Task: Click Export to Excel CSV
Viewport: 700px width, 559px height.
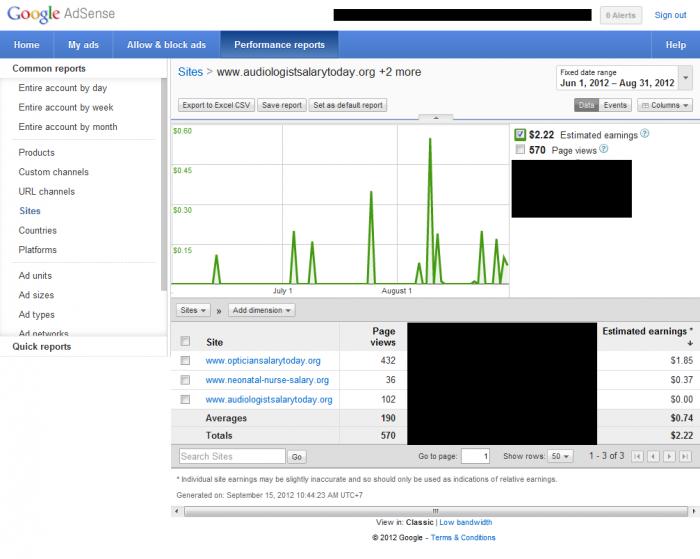Action: 216,105
